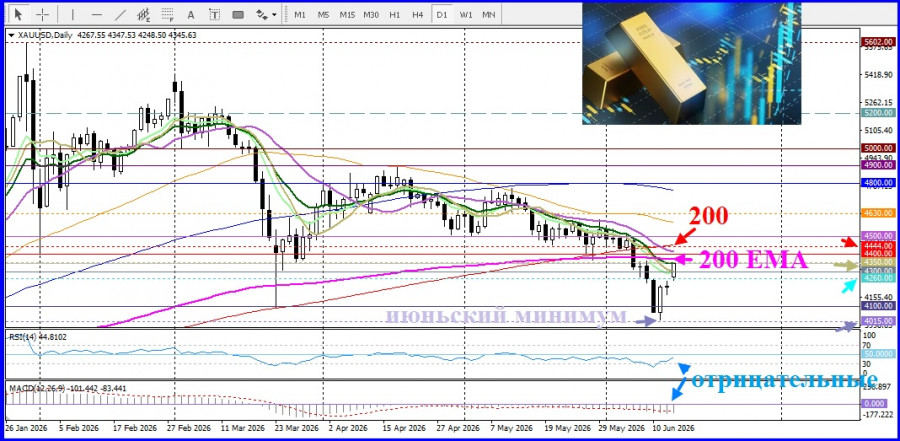Click the 29 May 2026 date label
Screen dimensions: 900x441
[620, 429]
